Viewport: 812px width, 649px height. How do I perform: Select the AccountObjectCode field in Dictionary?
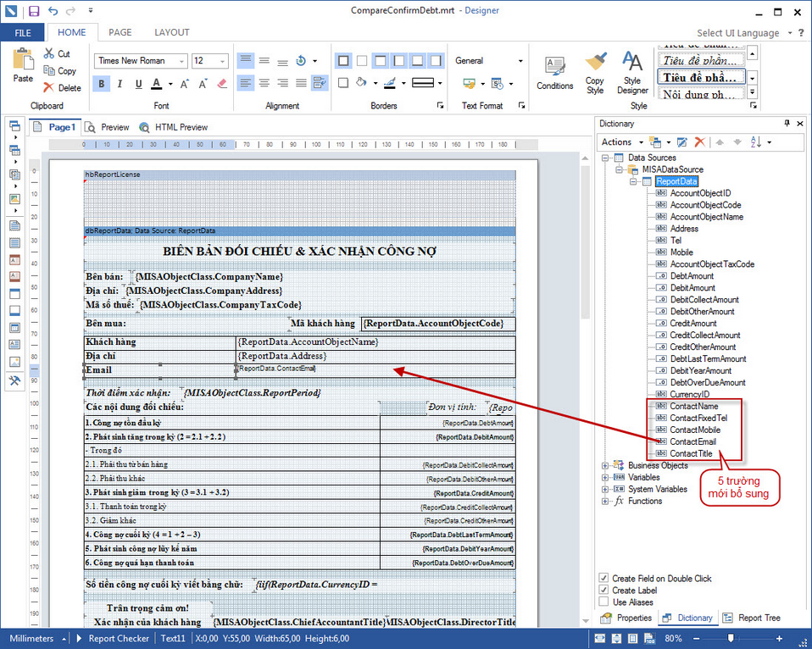[x=705, y=205]
